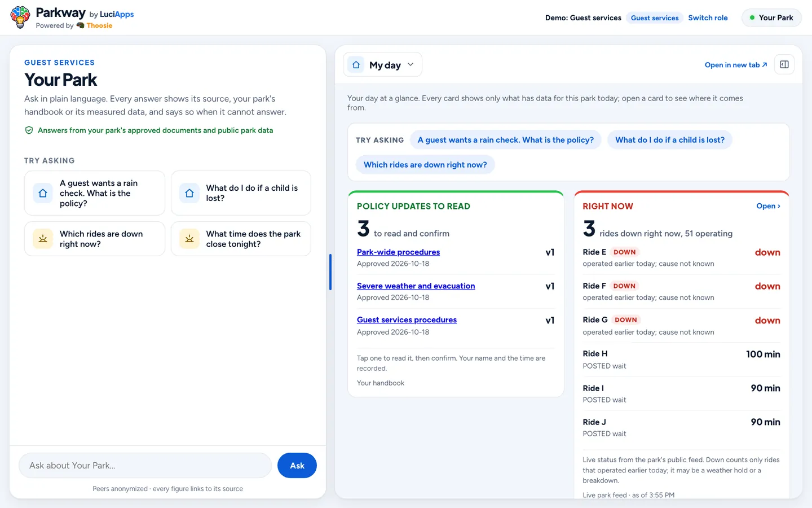Viewport: 812px width, 508px height.
Task: Click the Switch role link
Action: 708,17
